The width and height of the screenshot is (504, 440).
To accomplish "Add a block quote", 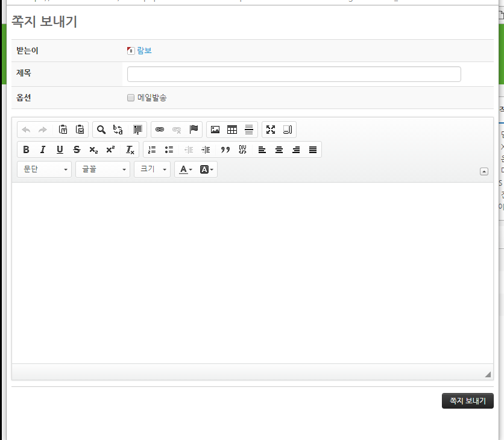I will point(225,149).
